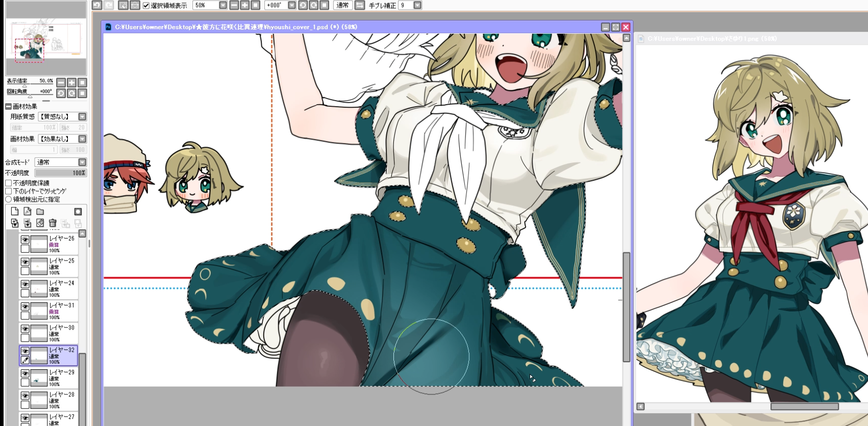Screen dimensions: 868x426
Task: Click the merge layer down icon
Action: click(14, 223)
